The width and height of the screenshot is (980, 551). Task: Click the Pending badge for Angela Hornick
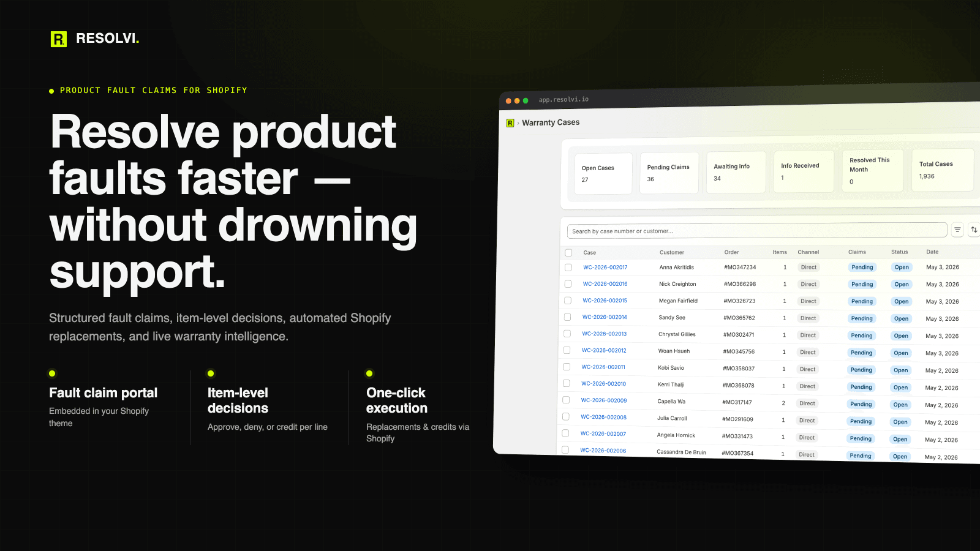pos(861,438)
